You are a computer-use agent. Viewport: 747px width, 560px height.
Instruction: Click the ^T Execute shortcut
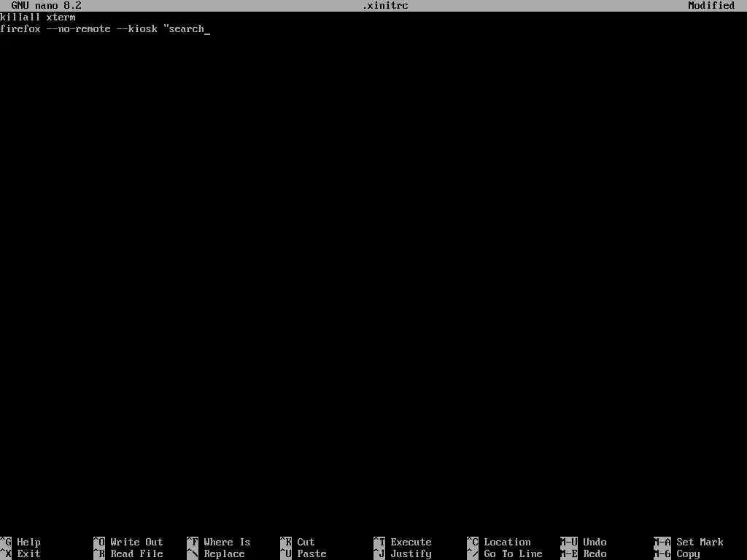(403, 542)
